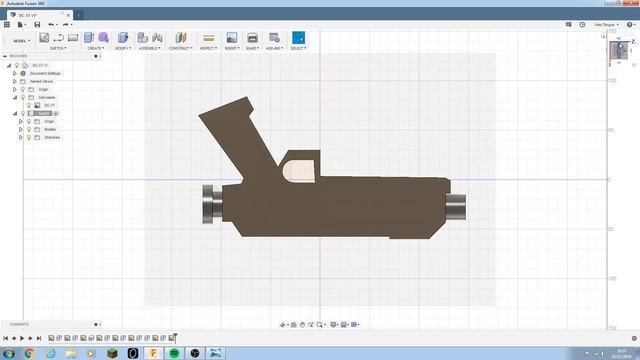Click the Insert image icon
This screenshot has width=640, height=360.
(x=232, y=38)
